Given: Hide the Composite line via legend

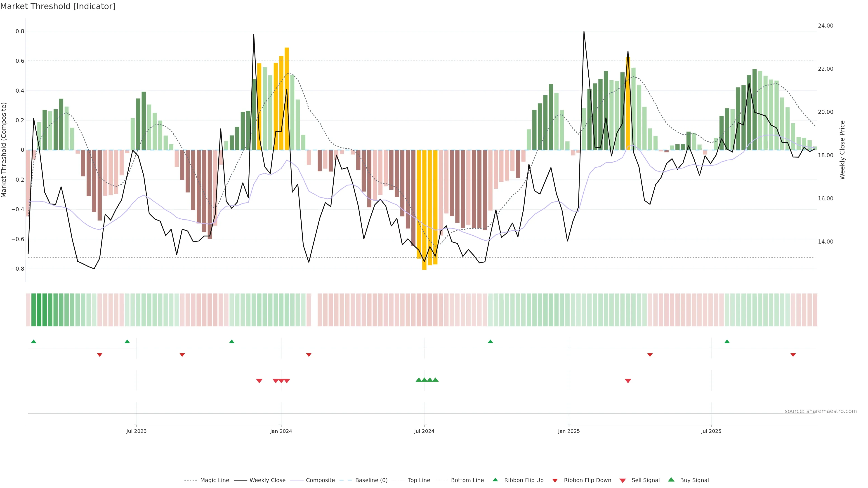Looking at the screenshot, I should (x=320, y=480).
